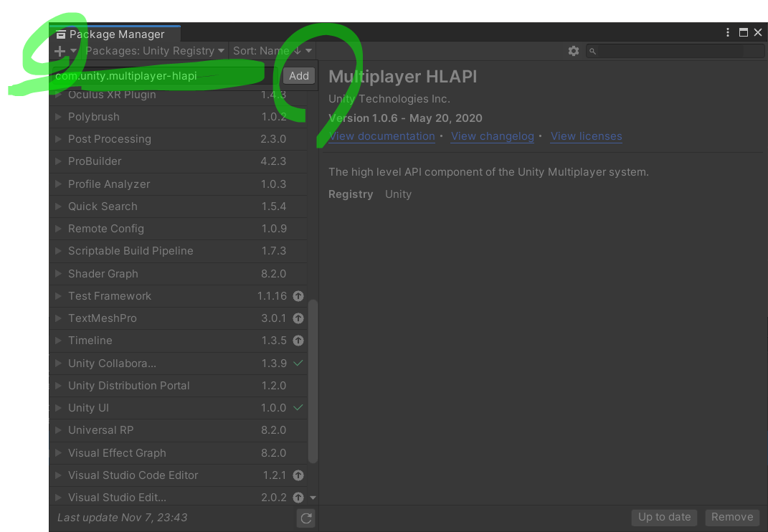Click the package name input field

pos(166,76)
